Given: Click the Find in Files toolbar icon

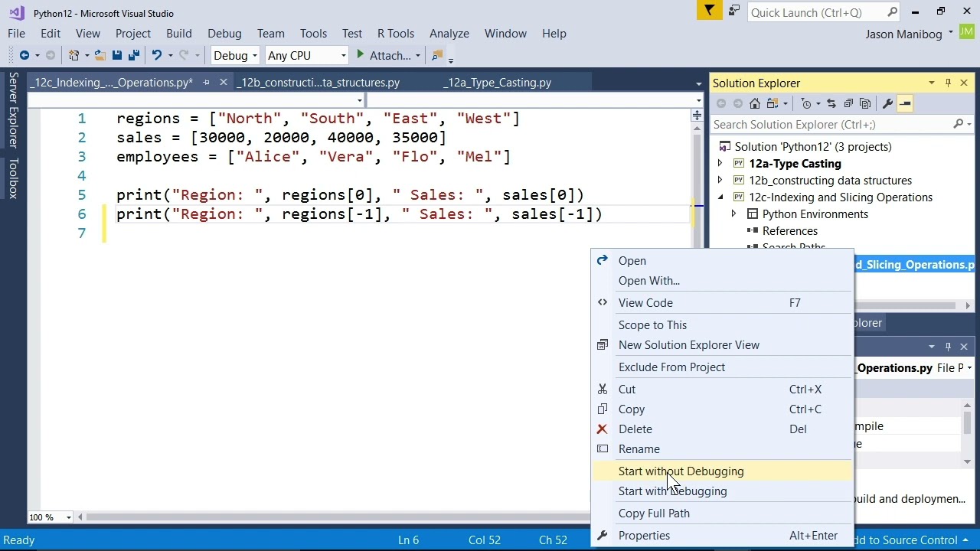Looking at the screenshot, I should [437, 55].
